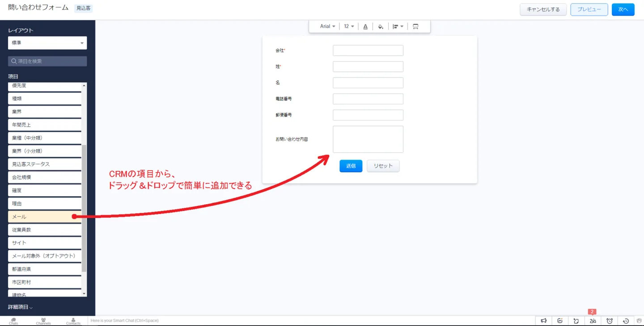Open the レイアウト 標準 dropdown
This screenshot has width=644, height=326.
(x=47, y=43)
